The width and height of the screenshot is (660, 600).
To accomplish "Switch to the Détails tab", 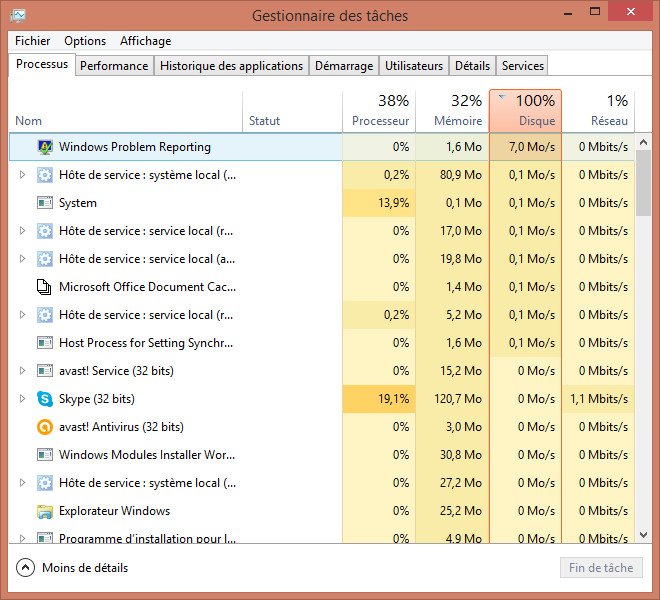I will coord(472,66).
